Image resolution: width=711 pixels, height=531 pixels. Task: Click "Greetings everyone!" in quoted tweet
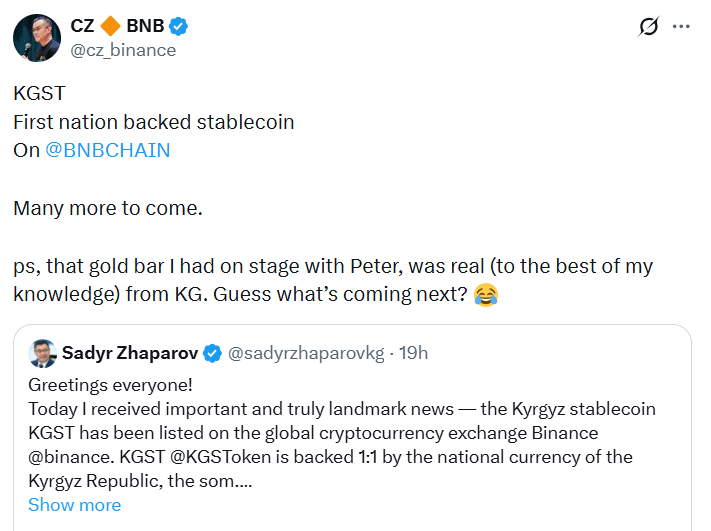click(110, 385)
